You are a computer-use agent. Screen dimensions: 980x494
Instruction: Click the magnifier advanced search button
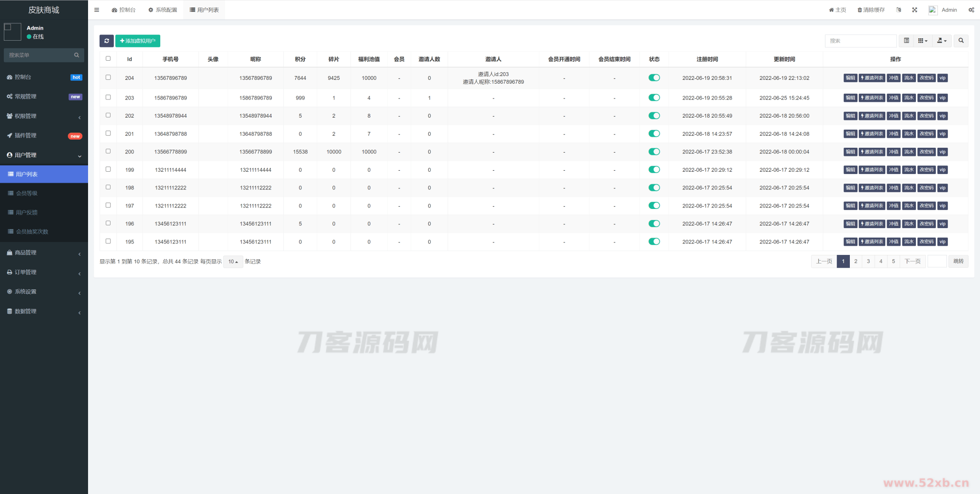(x=961, y=41)
